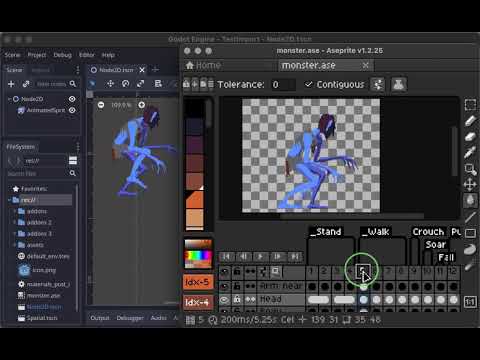Open Audio bottom panel in Godot
480x360 pixels.
coord(158,318)
